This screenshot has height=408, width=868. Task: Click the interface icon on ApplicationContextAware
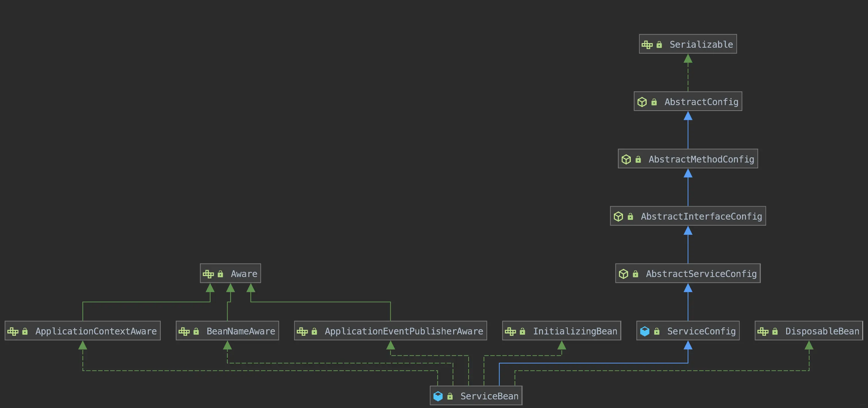[x=13, y=331]
